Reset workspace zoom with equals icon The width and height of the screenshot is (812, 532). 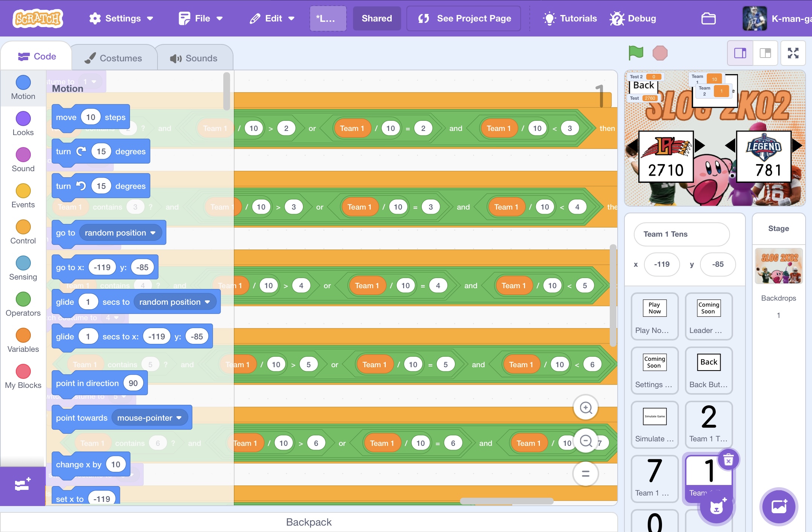click(586, 473)
